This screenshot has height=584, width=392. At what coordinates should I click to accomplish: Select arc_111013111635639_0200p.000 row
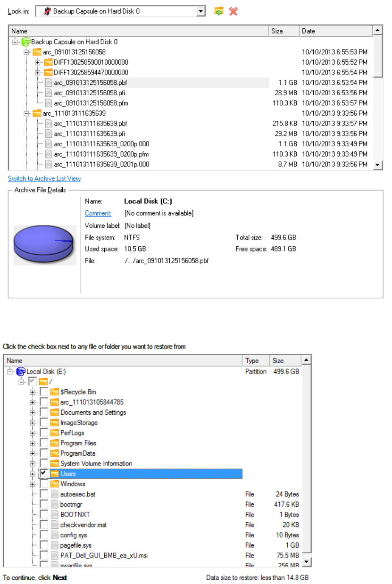[191, 144]
